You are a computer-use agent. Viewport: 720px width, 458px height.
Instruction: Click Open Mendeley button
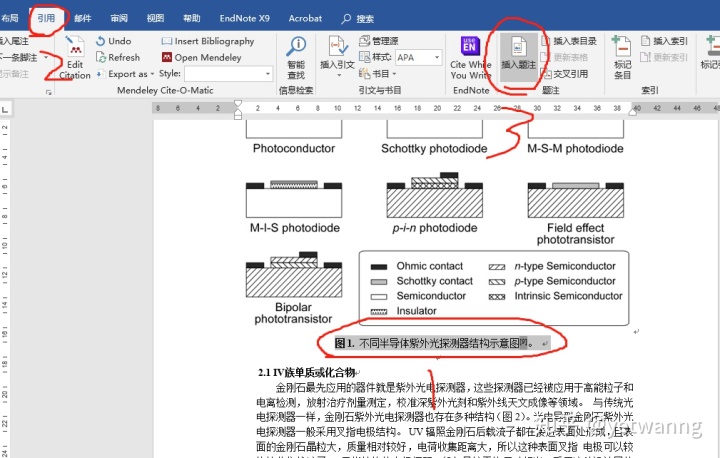coord(202,57)
